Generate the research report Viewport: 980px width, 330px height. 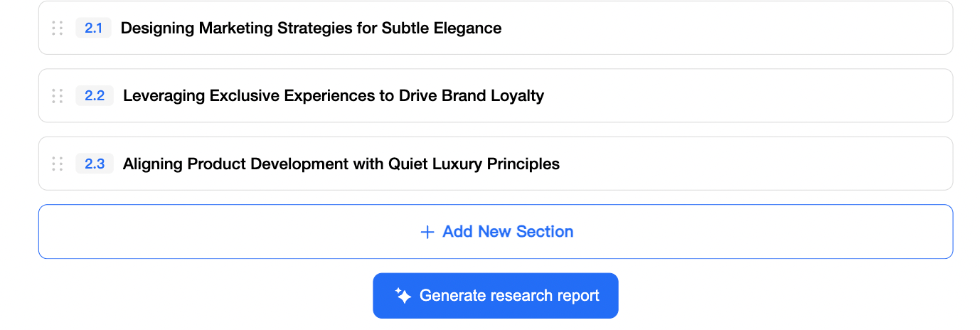coord(496,296)
